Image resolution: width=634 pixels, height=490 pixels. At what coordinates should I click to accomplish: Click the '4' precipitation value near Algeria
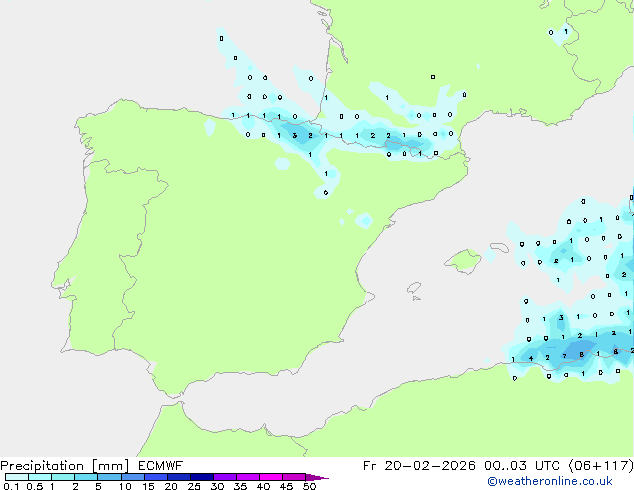click(530, 358)
